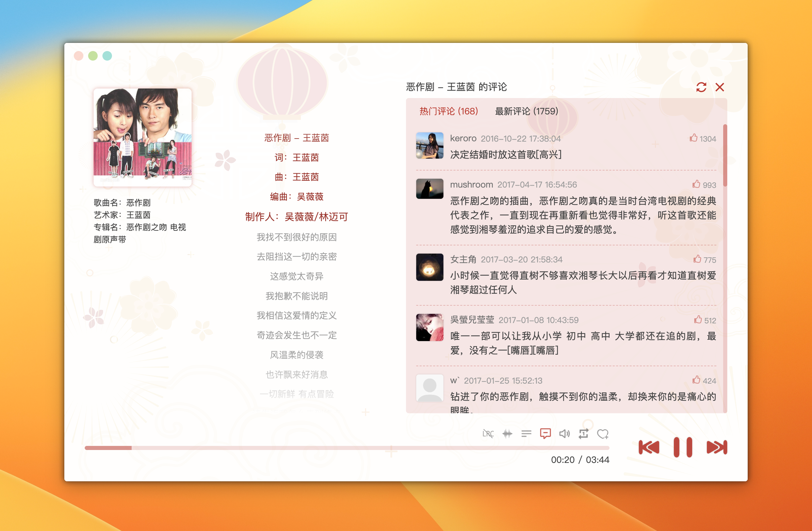The width and height of the screenshot is (812, 531).
Task: Refresh the comments list
Action: (701, 87)
